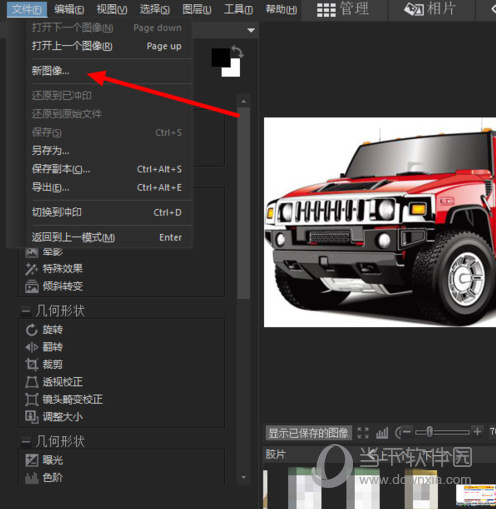The width and height of the screenshot is (496, 509).
Task: Choose 新图像... from file menu
Action: (107, 71)
